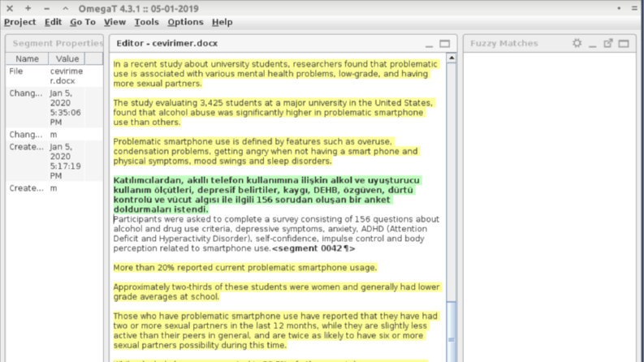
Task: Click the editor vertical scrollbar thumb
Action: click(x=452, y=332)
